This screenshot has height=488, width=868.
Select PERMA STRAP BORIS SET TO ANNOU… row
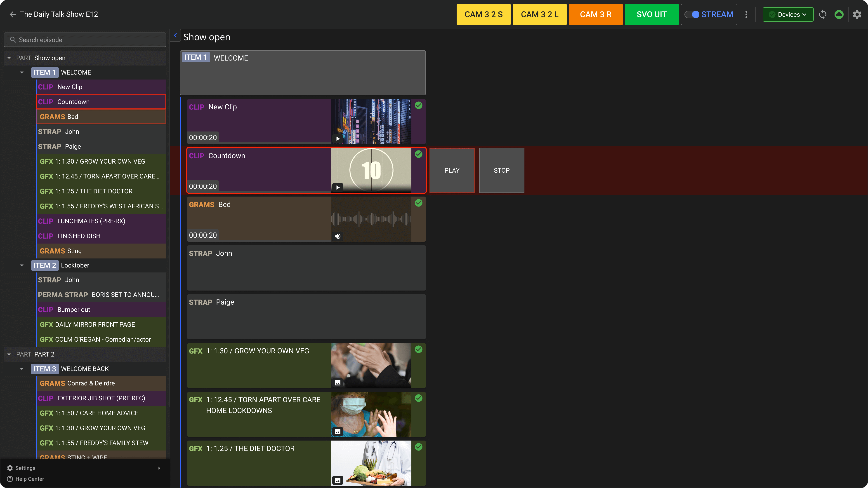[101, 295]
